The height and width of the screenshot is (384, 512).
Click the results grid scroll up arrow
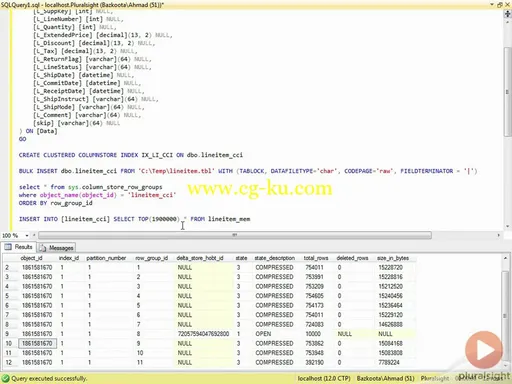[506, 258]
